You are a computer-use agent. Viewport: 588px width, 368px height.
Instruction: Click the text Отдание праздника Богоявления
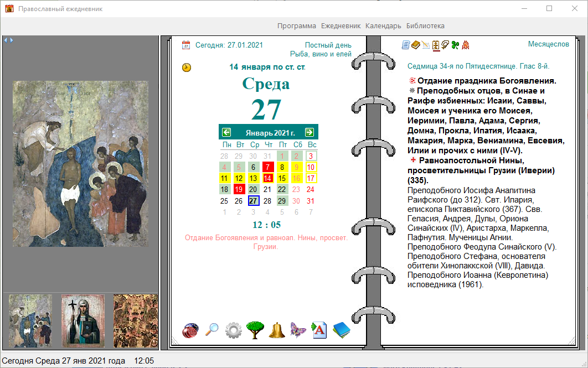click(x=487, y=81)
